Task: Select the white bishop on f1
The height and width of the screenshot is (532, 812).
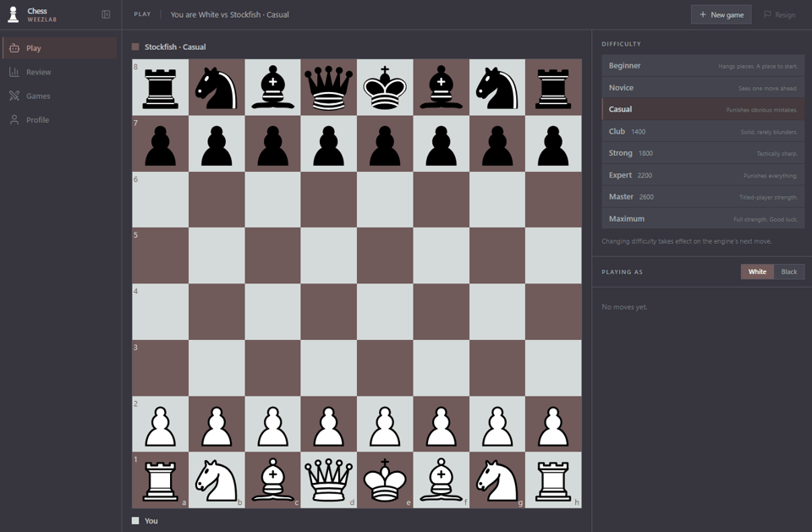Action: 442,480
